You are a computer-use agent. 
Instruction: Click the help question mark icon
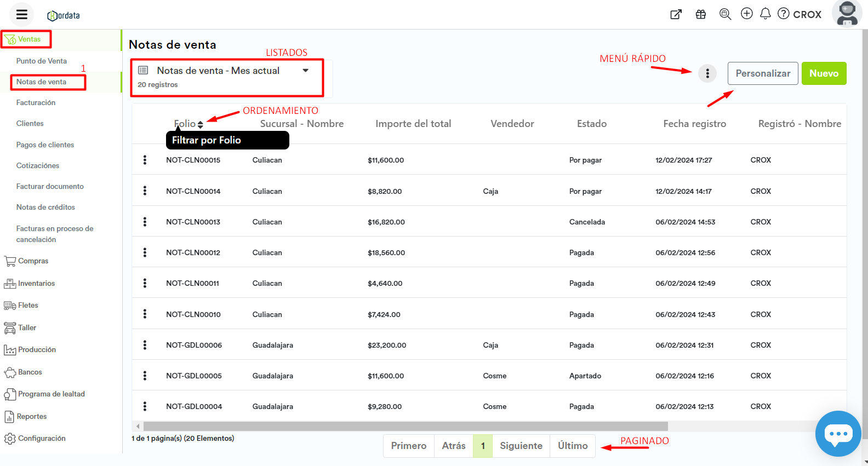tap(784, 14)
